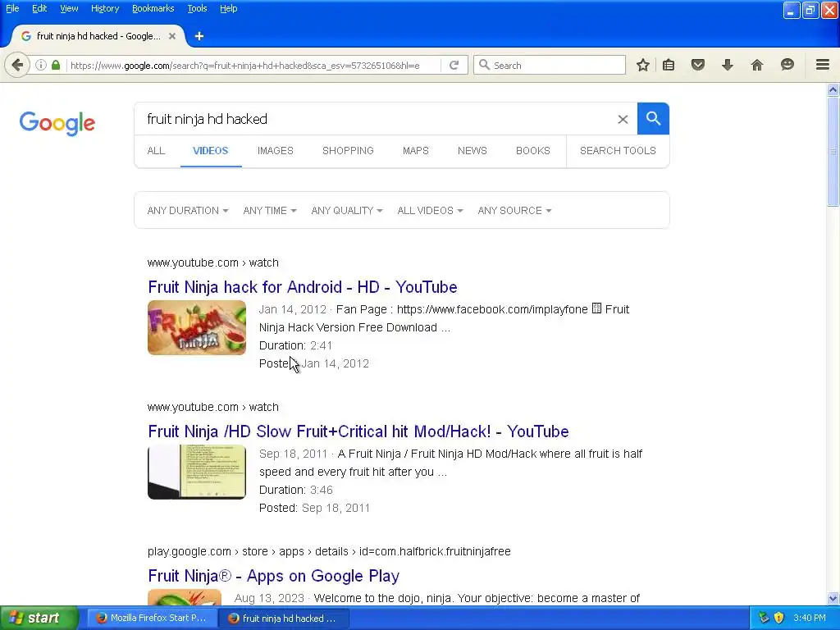Open the File menu
840x630 pixels.
(x=12, y=8)
